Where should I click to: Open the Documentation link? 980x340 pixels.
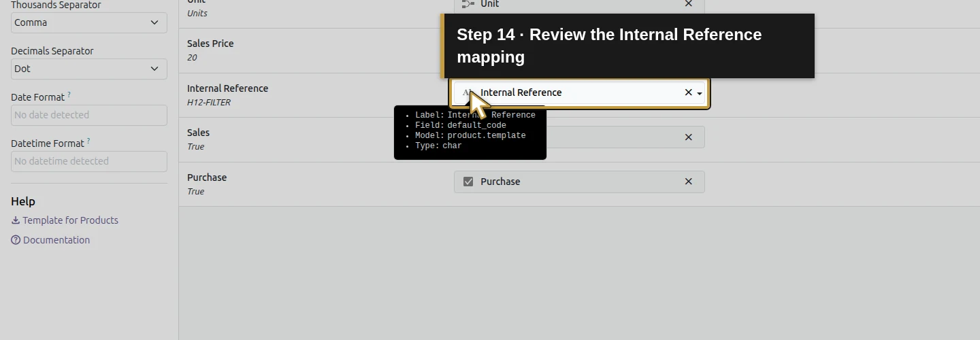[x=50, y=240]
